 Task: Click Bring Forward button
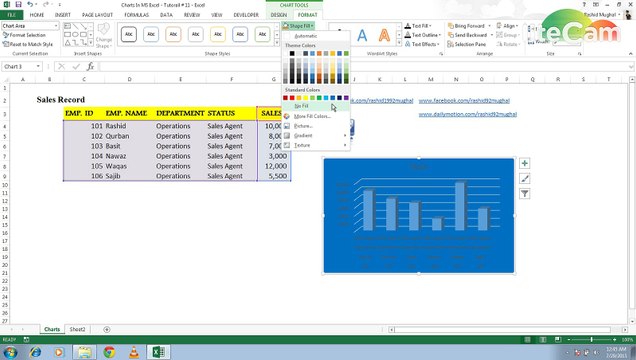pos(466,26)
